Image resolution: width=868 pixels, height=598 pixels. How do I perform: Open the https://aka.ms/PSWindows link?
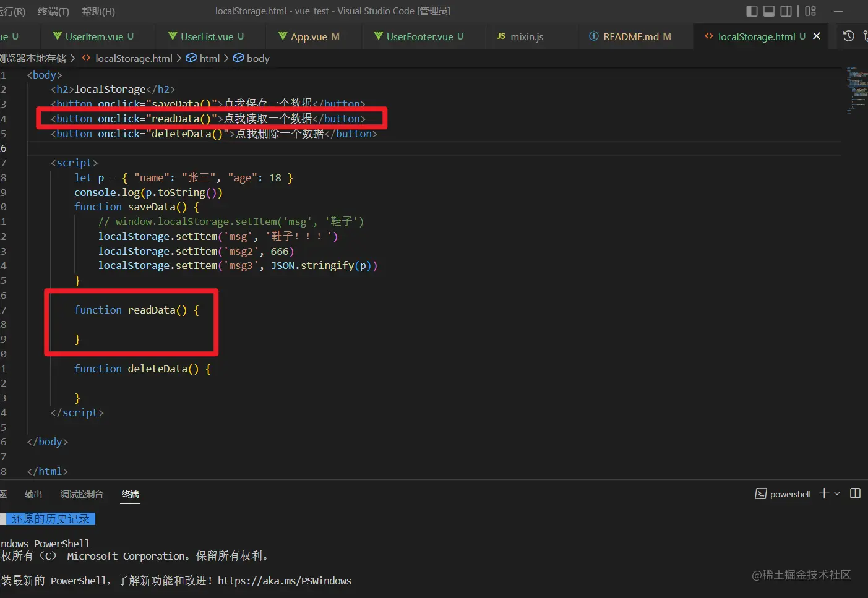[x=285, y=581]
